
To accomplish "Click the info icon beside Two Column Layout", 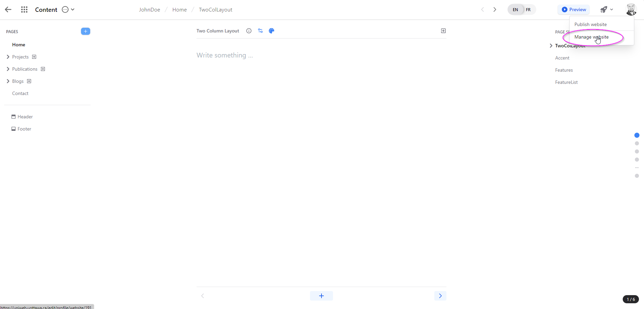I will pos(249,31).
